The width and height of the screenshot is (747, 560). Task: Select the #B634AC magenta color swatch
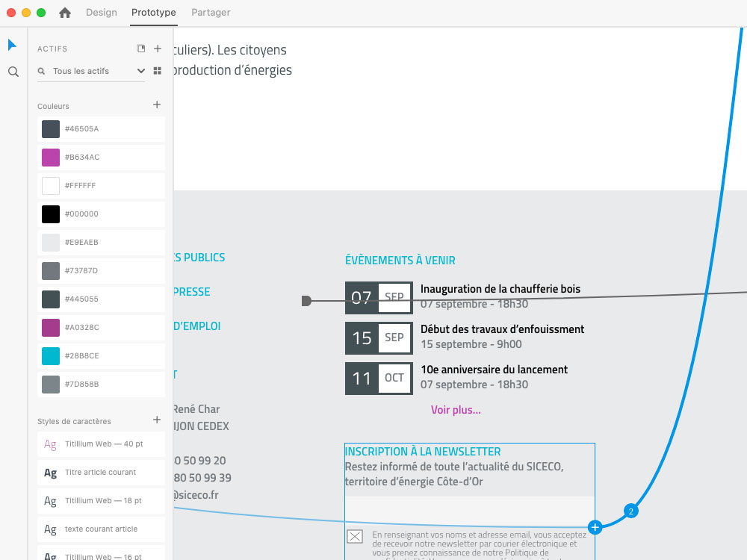[x=51, y=158]
